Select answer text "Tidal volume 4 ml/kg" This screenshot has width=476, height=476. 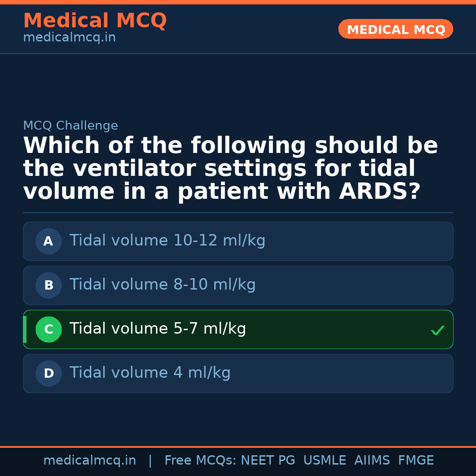(150, 373)
